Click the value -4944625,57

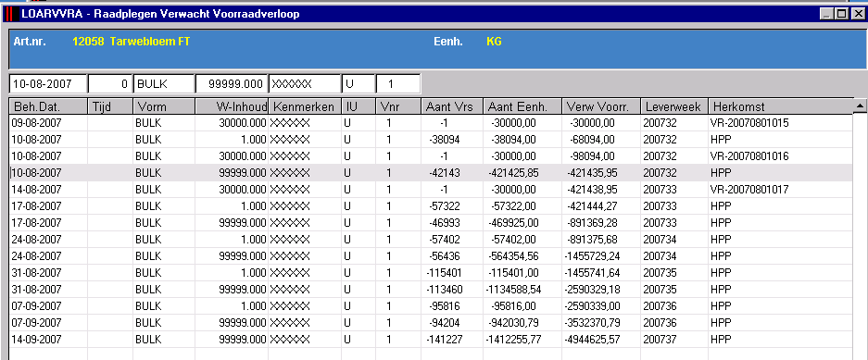(x=592, y=339)
